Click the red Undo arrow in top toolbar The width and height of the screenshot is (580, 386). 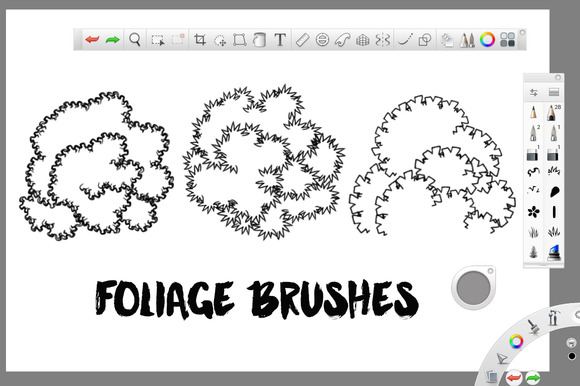pyautogui.click(x=92, y=39)
